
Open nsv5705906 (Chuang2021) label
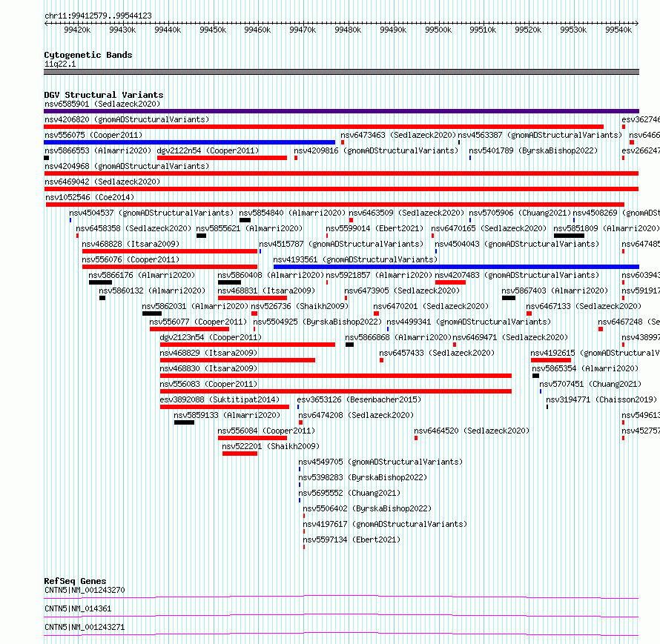click(x=520, y=213)
